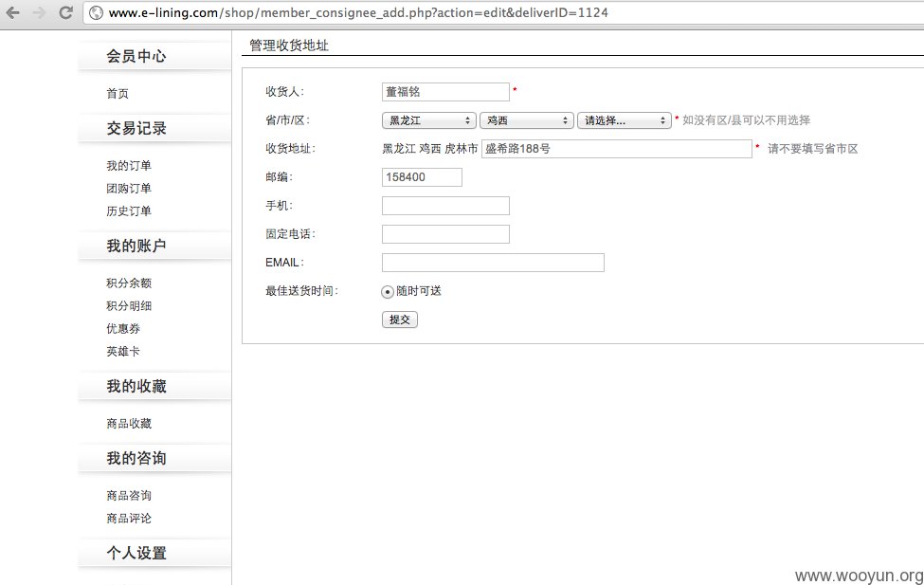Click the empty 固定电话 field
Viewport: 924px width, 585px height.
[x=445, y=234]
